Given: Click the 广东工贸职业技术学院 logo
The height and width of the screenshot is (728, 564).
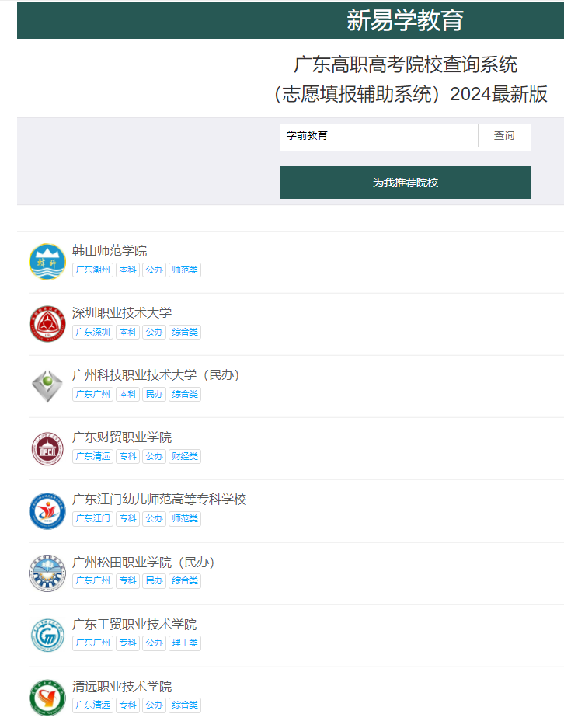Looking at the screenshot, I should (47, 636).
